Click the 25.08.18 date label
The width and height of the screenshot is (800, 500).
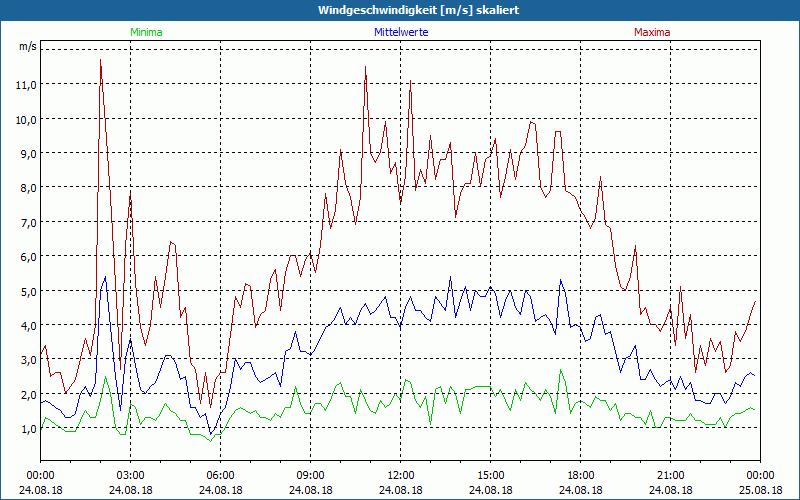coord(760,490)
